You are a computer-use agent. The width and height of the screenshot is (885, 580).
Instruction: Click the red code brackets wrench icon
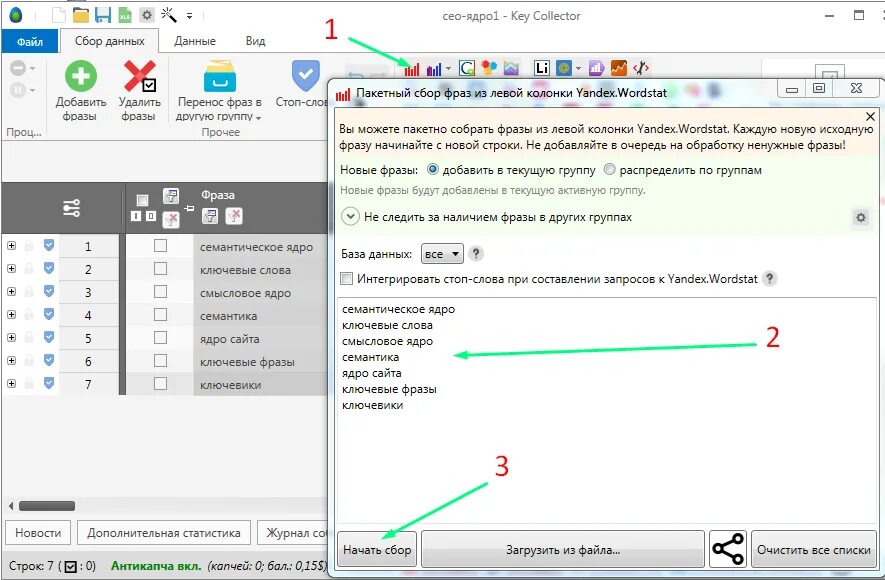click(x=641, y=68)
